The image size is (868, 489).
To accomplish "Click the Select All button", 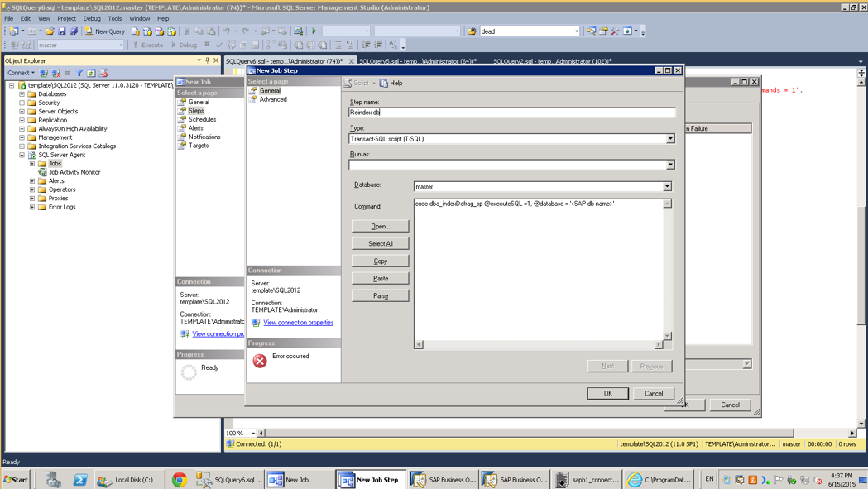I will tap(381, 243).
